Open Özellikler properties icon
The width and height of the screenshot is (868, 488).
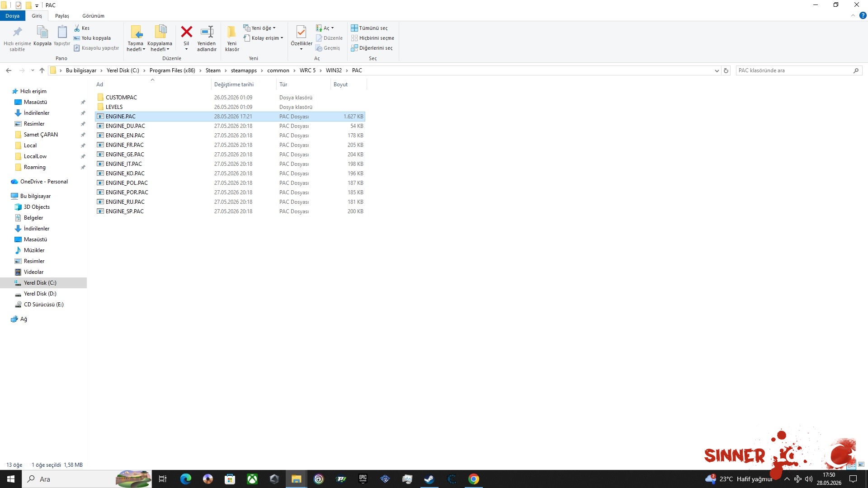pyautogui.click(x=301, y=32)
